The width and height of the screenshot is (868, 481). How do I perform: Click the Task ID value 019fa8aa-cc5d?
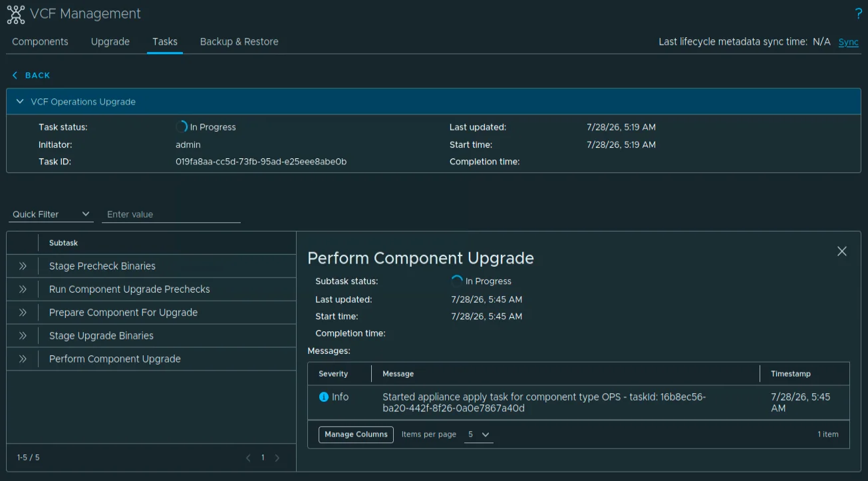click(x=261, y=162)
